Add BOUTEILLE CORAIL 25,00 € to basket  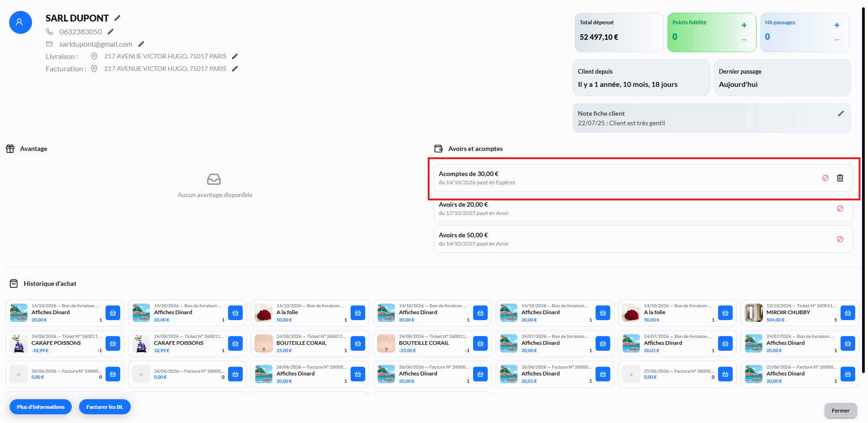pos(358,343)
